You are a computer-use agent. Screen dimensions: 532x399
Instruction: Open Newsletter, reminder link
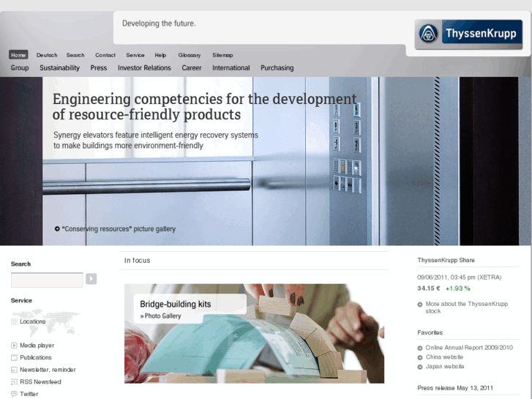pyautogui.click(x=48, y=370)
